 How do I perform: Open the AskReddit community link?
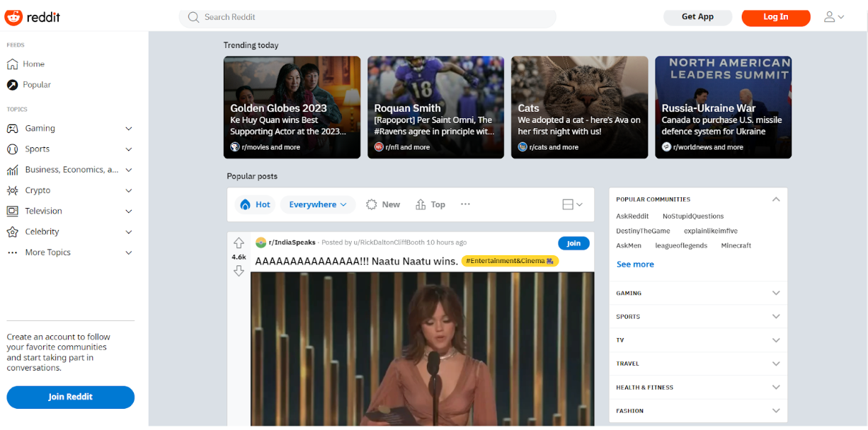tap(632, 216)
